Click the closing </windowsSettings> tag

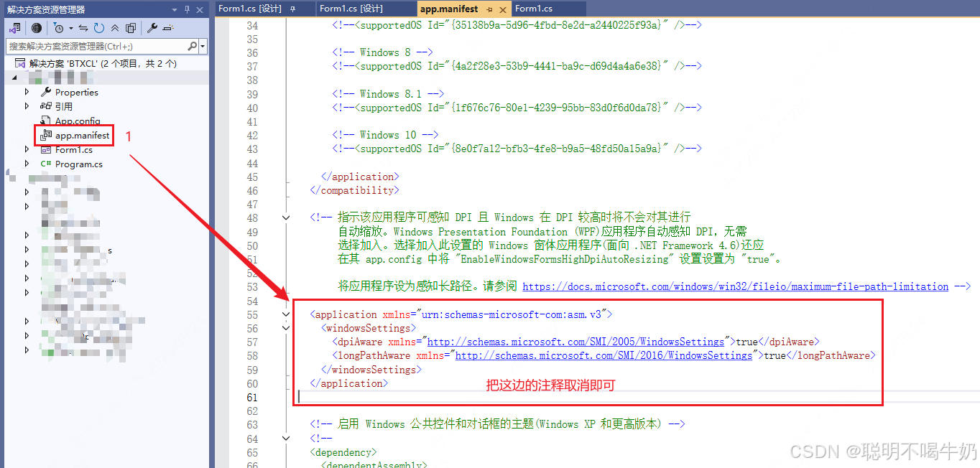click(371, 370)
